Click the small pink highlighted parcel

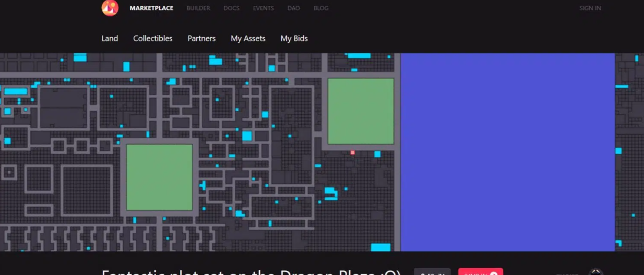point(353,152)
